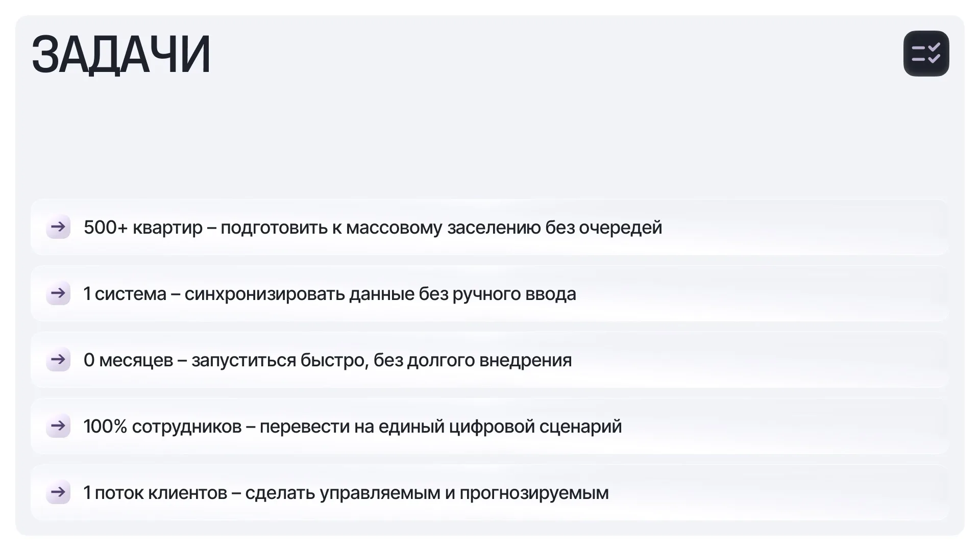Click 'без ручного ввода' phrase

tap(497, 294)
